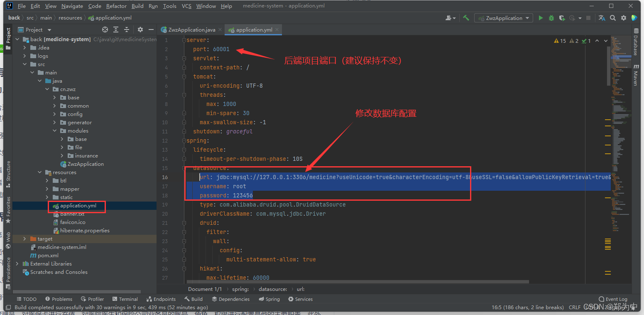Open the Terminal tool window
Viewport: 644px width, 315px height.
pos(125,299)
